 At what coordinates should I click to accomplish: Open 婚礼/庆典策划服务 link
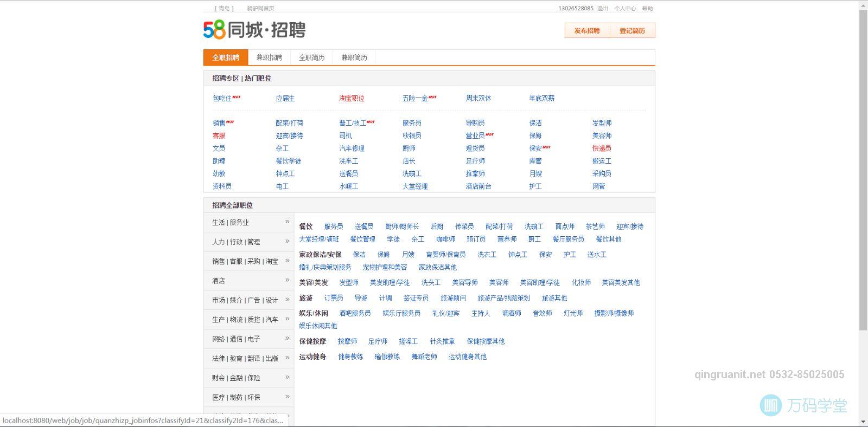point(325,268)
